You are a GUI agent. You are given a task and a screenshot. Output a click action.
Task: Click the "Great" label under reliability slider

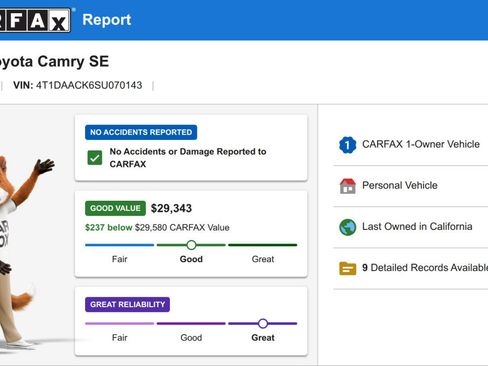(263, 338)
